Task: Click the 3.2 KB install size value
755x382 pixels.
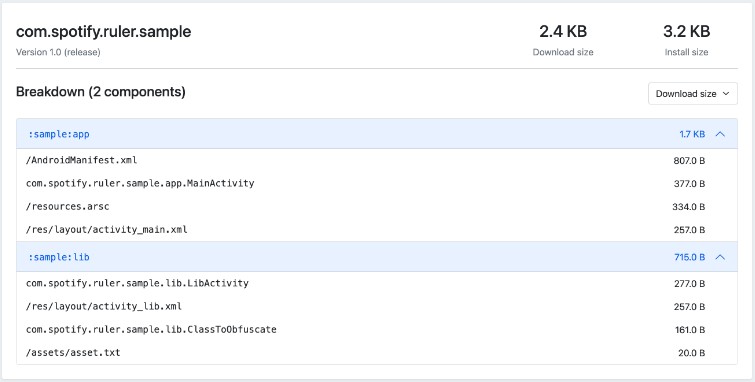Action: 686,31
